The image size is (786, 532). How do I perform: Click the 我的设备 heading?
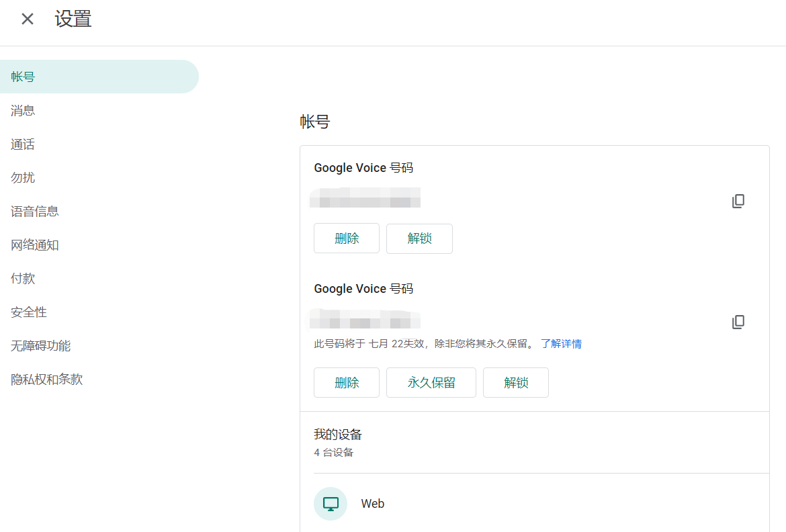pyautogui.click(x=338, y=434)
